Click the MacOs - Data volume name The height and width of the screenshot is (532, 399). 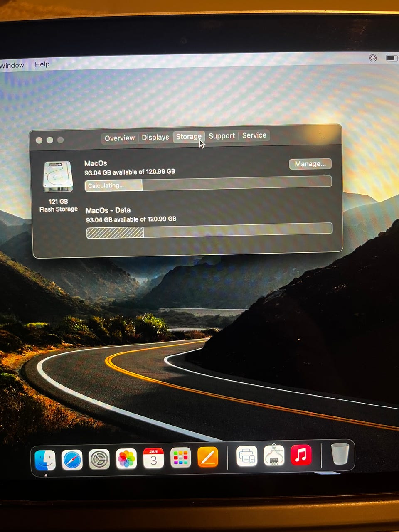(108, 210)
